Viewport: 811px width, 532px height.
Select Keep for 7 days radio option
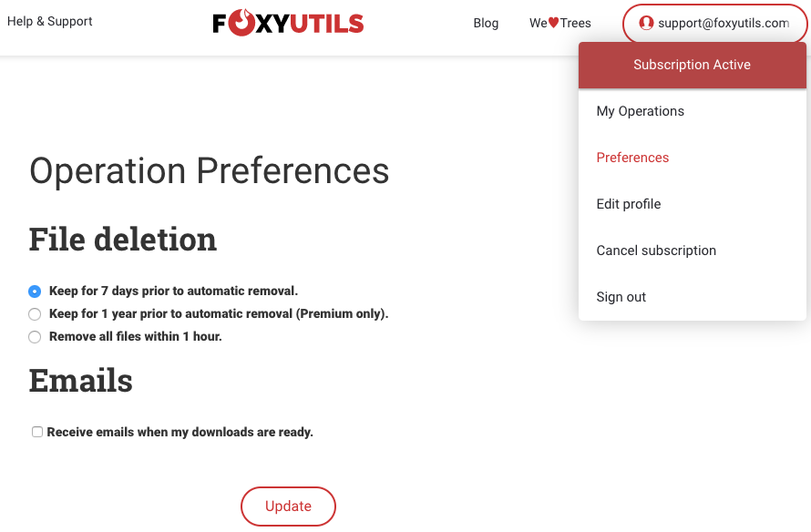(x=35, y=292)
